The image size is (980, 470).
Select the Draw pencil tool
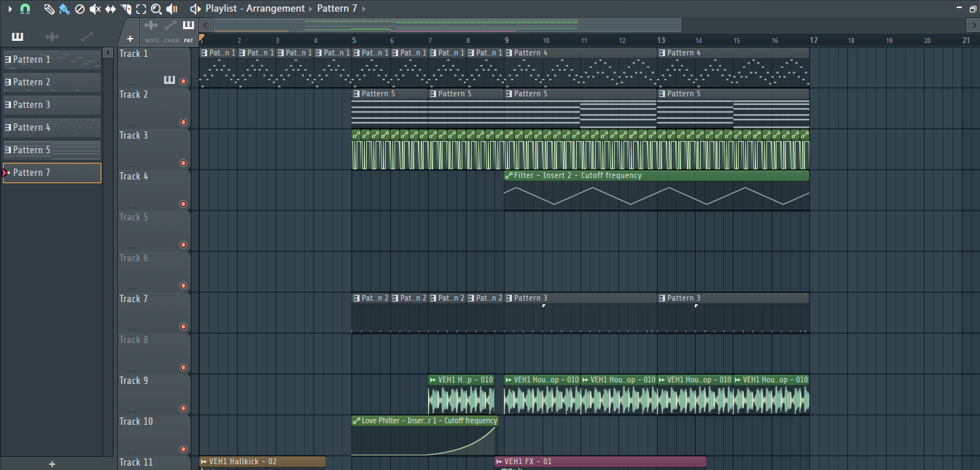[x=49, y=9]
